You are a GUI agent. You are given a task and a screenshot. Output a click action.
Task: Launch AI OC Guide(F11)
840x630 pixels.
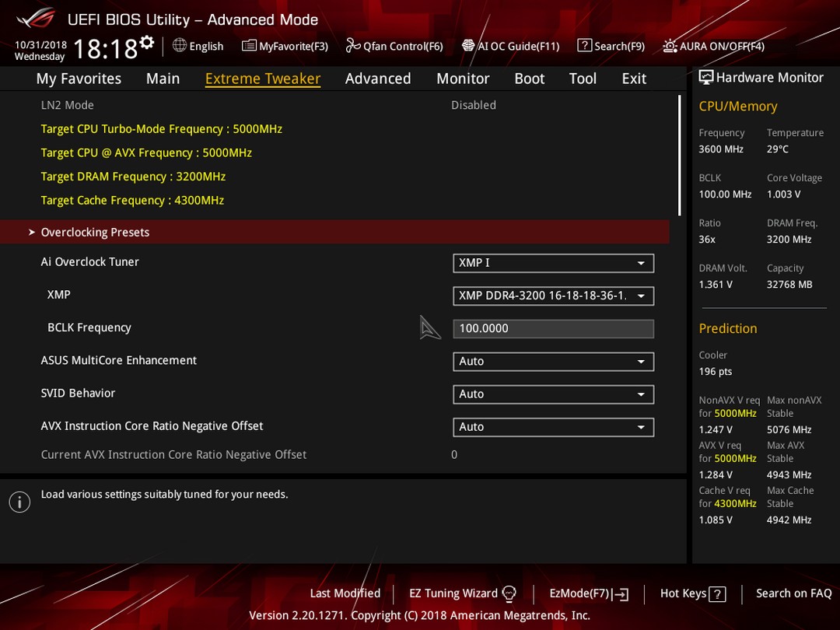(510, 46)
